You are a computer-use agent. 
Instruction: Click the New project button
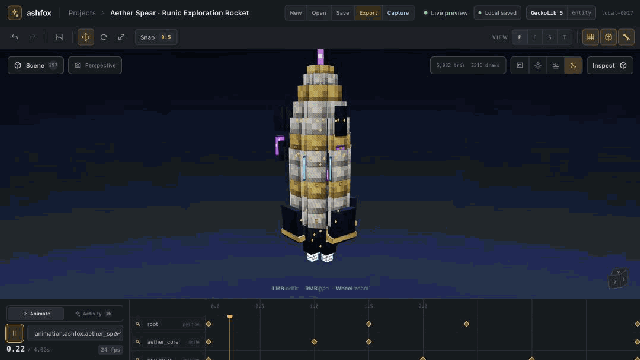(296, 13)
